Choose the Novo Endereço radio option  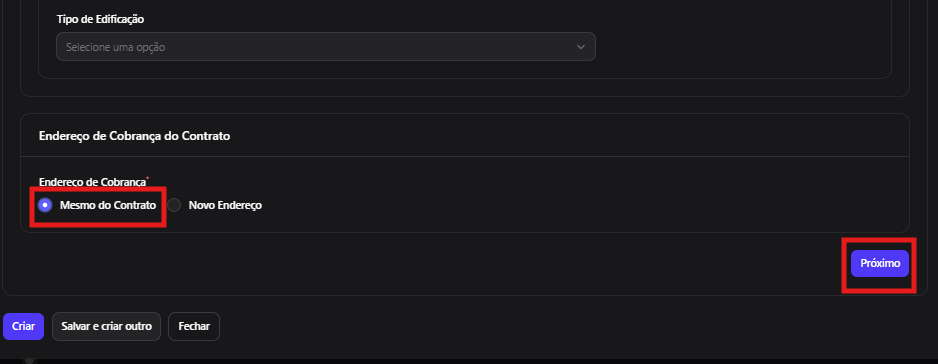click(174, 205)
